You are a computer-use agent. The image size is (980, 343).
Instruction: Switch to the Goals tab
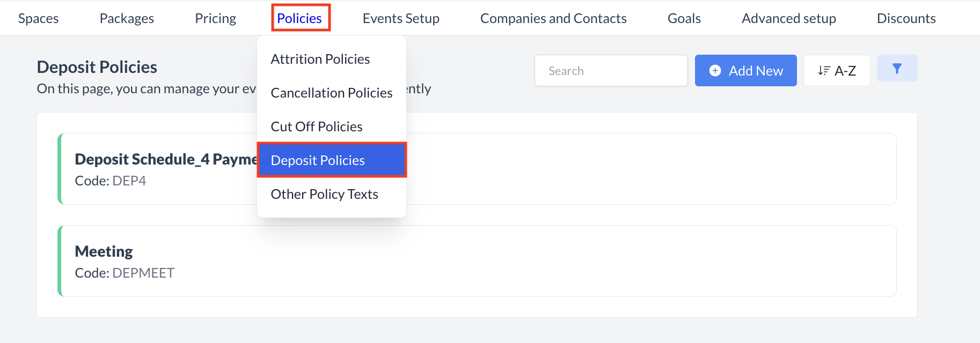click(684, 18)
